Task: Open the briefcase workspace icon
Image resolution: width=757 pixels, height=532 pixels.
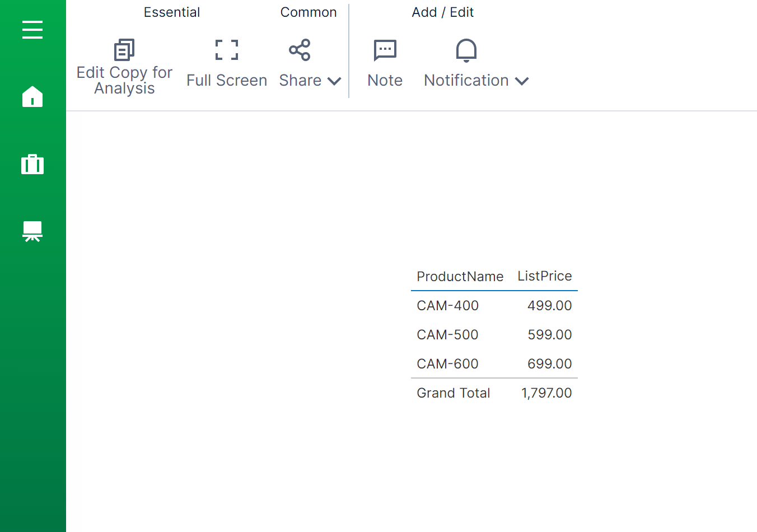Action: click(32, 165)
